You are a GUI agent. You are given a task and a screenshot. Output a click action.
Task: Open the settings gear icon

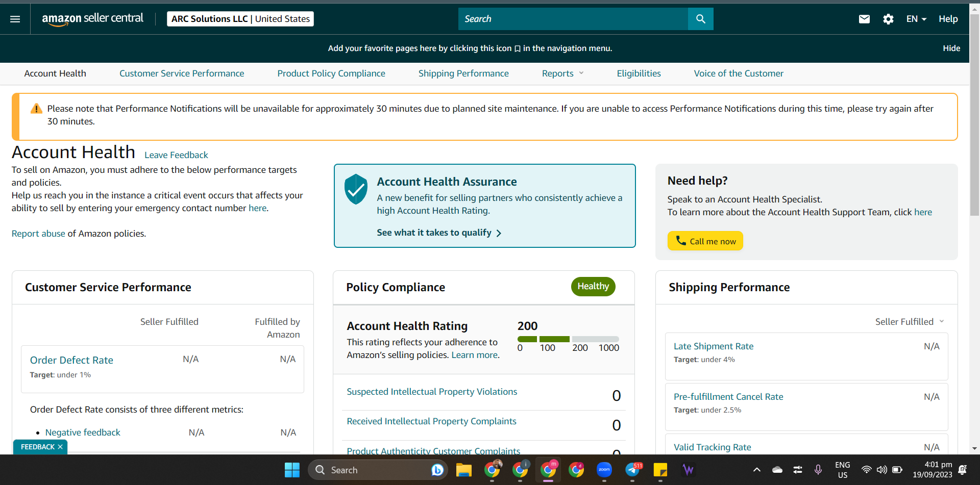coord(888,19)
